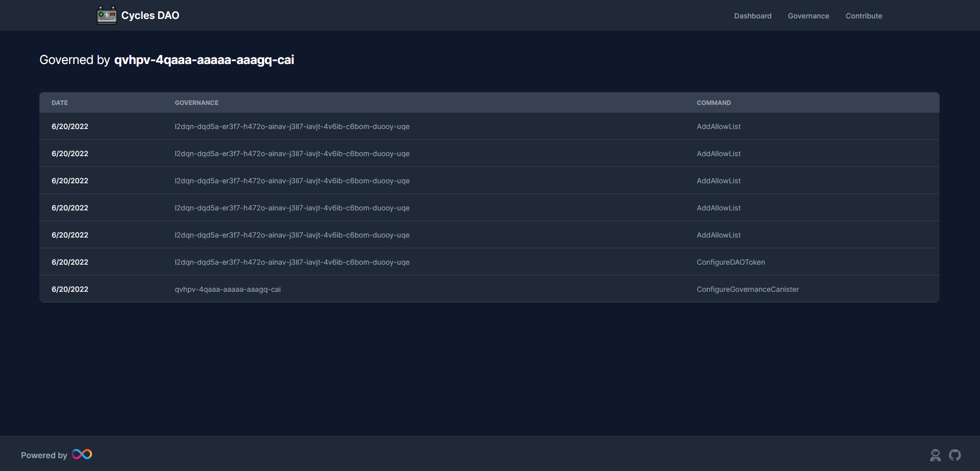Click governance link in the fifth AddAllowList row
This screenshot has height=471, width=980.
click(292, 235)
